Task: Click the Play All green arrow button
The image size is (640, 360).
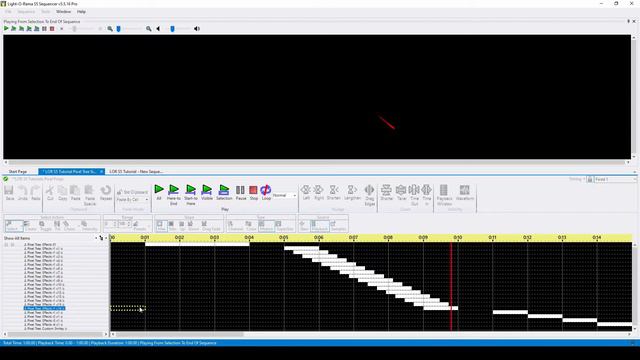Action: point(159,192)
